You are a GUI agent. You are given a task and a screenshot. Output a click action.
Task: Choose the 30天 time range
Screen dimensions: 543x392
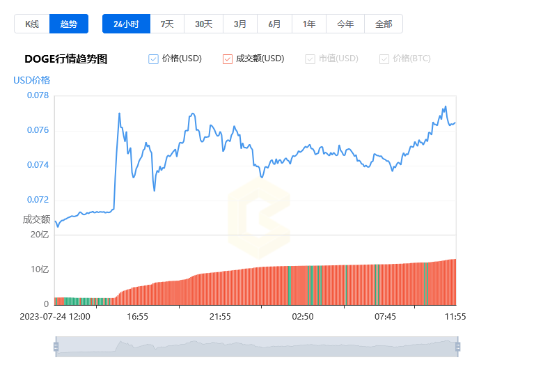pos(203,24)
